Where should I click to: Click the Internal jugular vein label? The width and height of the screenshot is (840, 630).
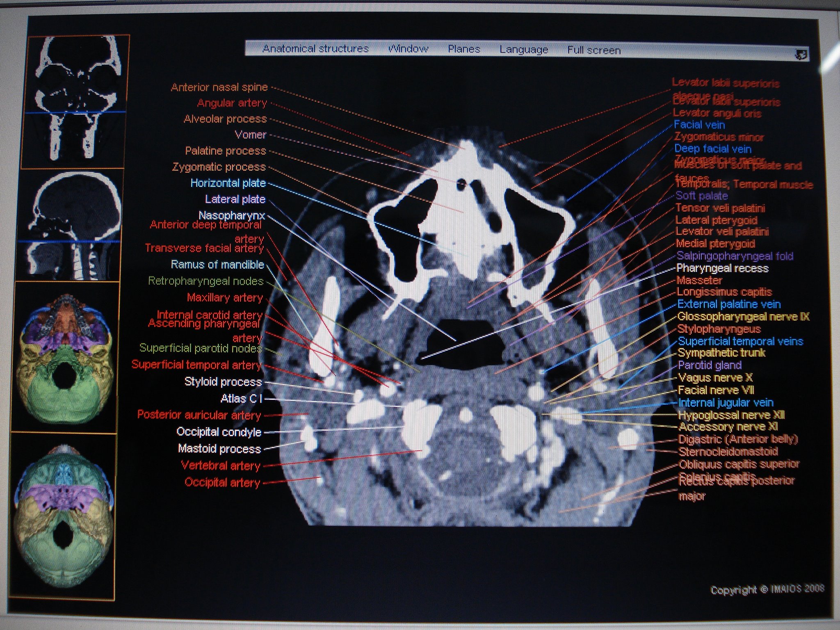pyautogui.click(x=726, y=403)
